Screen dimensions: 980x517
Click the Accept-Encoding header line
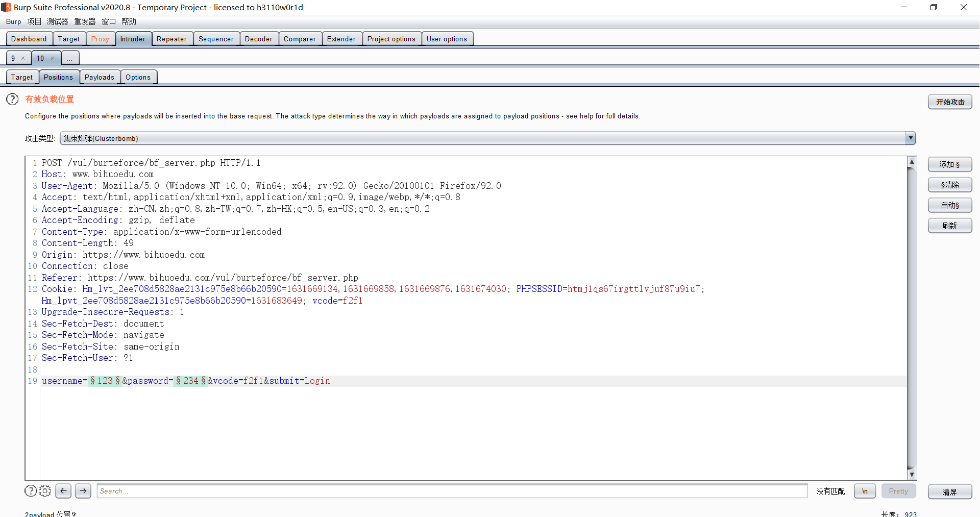[x=118, y=220]
